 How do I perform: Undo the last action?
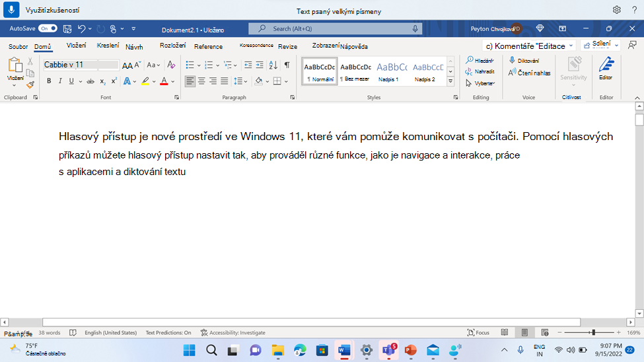pos(81,29)
